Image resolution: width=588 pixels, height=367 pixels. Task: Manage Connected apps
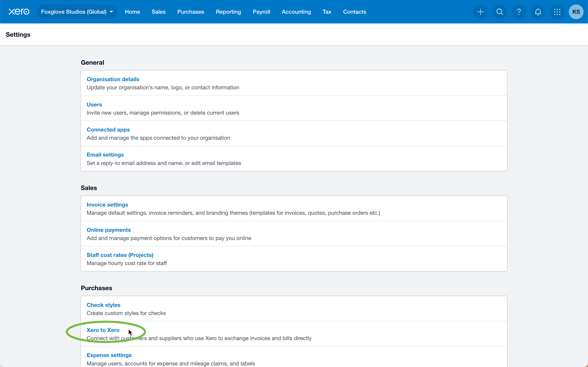[108, 129]
